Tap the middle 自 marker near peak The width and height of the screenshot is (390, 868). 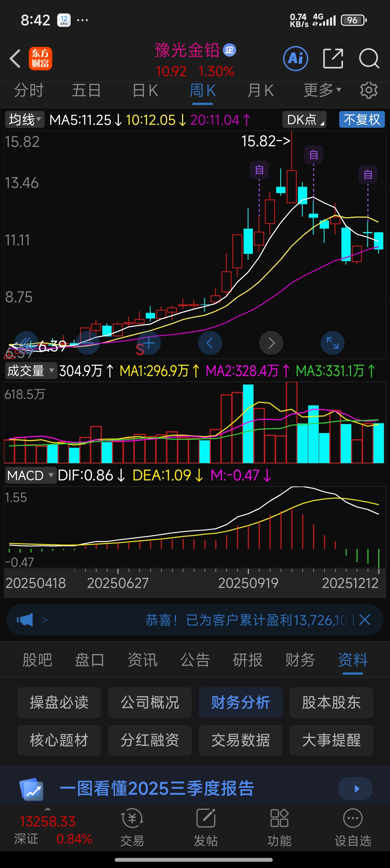pos(314,155)
